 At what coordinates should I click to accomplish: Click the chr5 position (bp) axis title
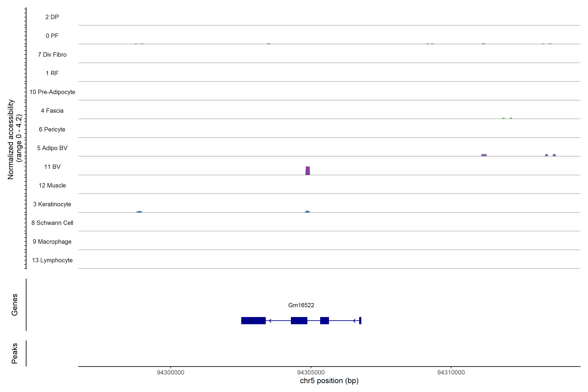click(329, 381)
